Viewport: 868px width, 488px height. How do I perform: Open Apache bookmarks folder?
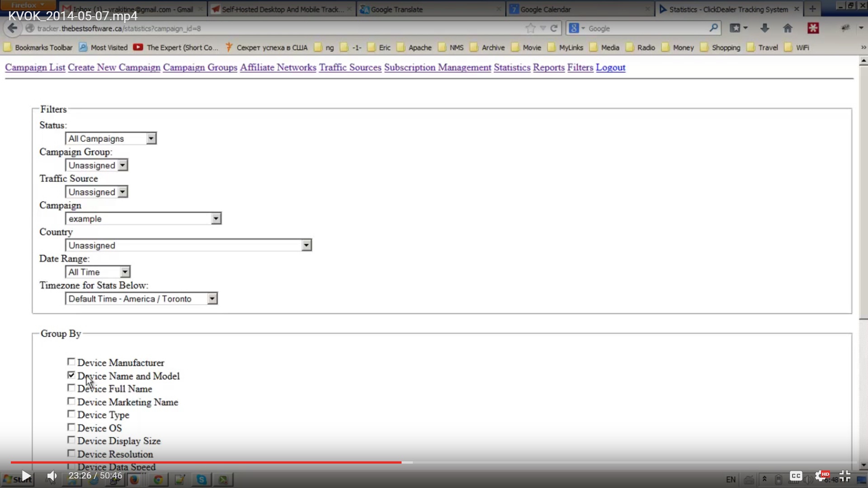click(414, 47)
